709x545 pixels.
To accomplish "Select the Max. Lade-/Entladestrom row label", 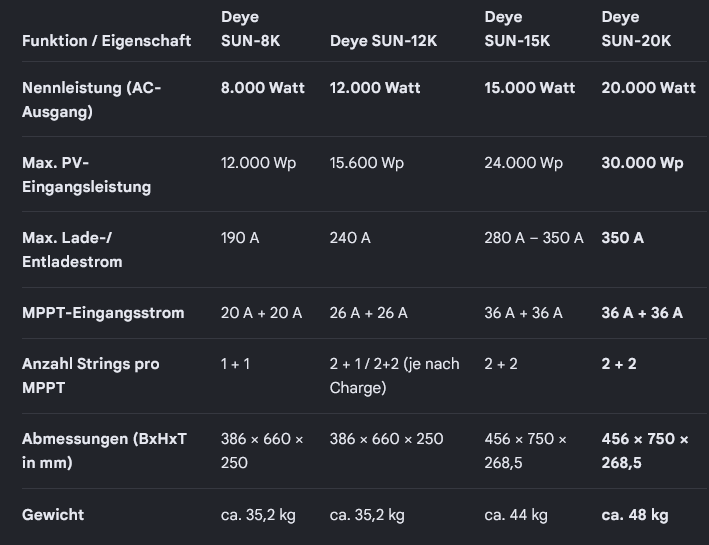I will [x=72, y=250].
